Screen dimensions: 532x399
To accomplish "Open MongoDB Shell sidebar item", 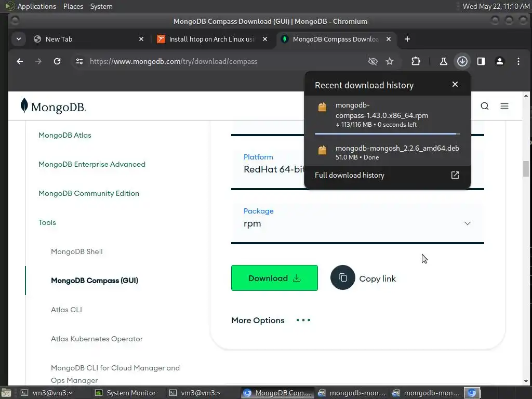I will point(77,251).
